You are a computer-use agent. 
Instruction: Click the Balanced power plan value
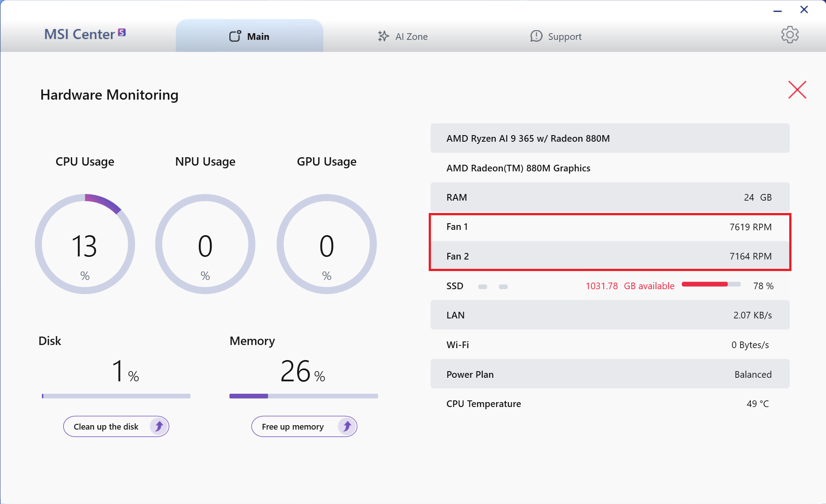(753, 374)
